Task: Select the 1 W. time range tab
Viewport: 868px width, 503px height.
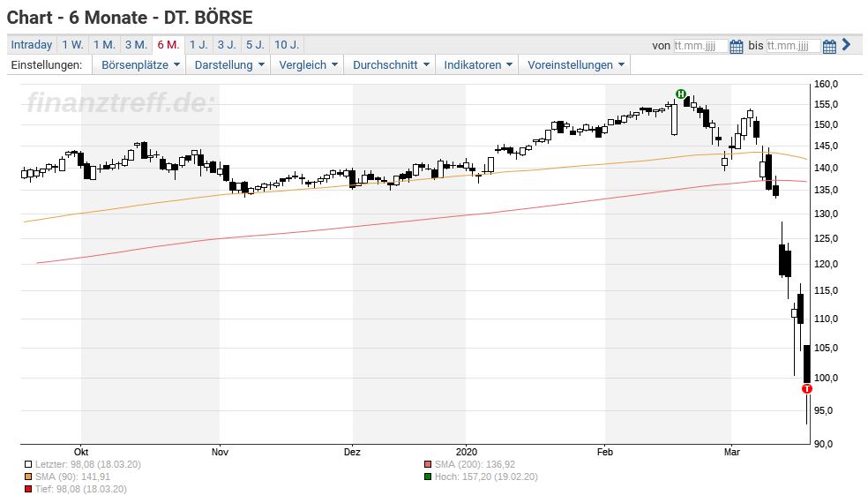Action: 72,45
